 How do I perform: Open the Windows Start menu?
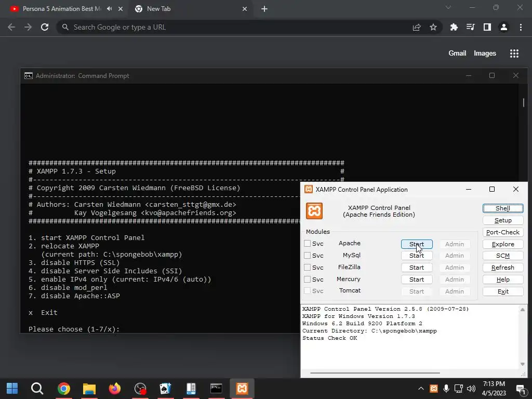point(12,388)
